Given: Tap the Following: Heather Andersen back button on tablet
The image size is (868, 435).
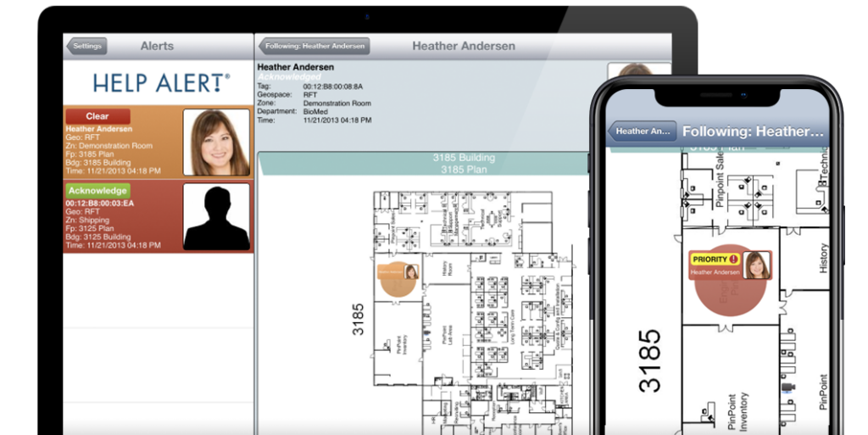Looking at the screenshot, I should (x=314, y=46).
